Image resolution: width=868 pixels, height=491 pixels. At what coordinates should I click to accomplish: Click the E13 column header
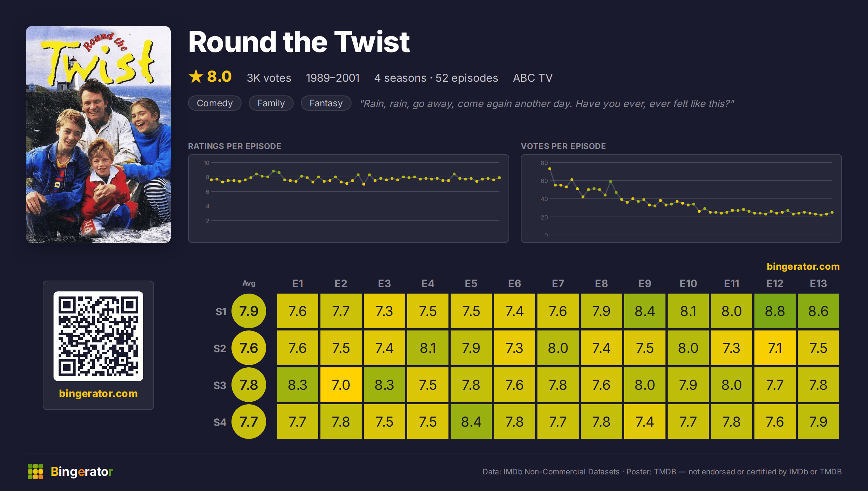point(818,284)
